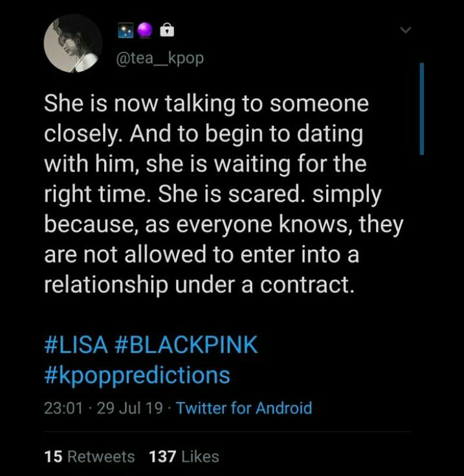Tap the word Likes label

[x=200, y=457]
